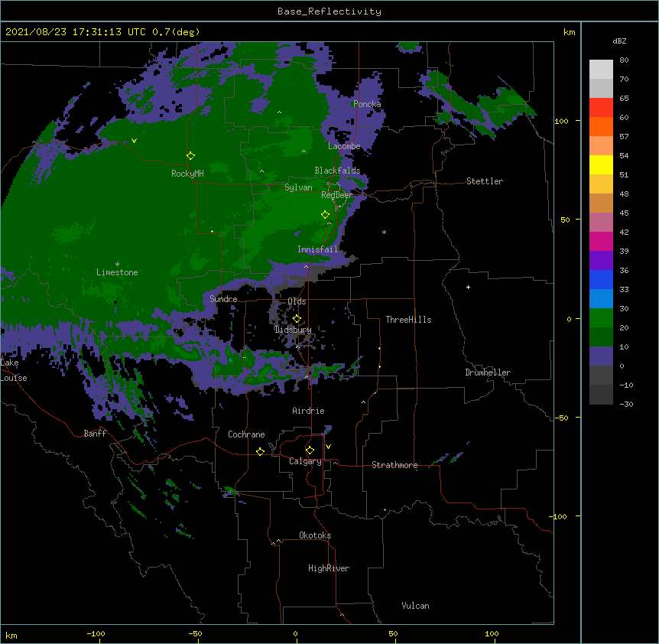
Task: Click the HighRiver label
Action: (329, 568)
